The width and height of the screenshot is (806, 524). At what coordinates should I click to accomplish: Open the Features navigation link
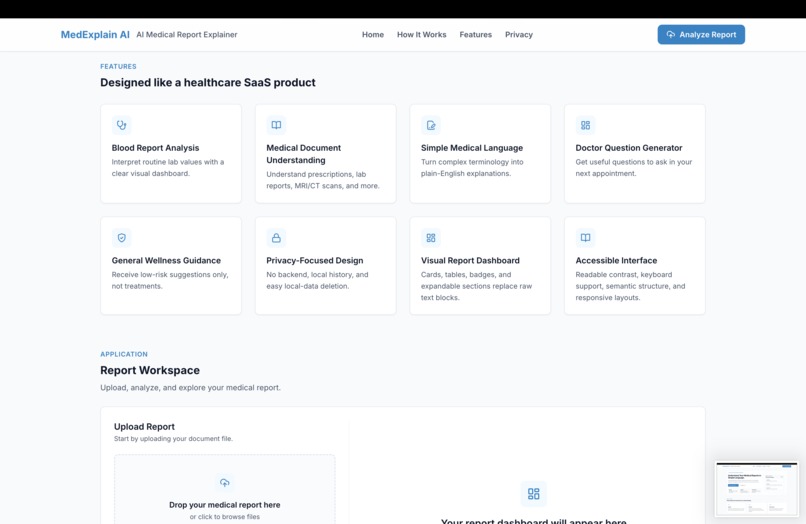pyautogui.click(x=475, y=34)
